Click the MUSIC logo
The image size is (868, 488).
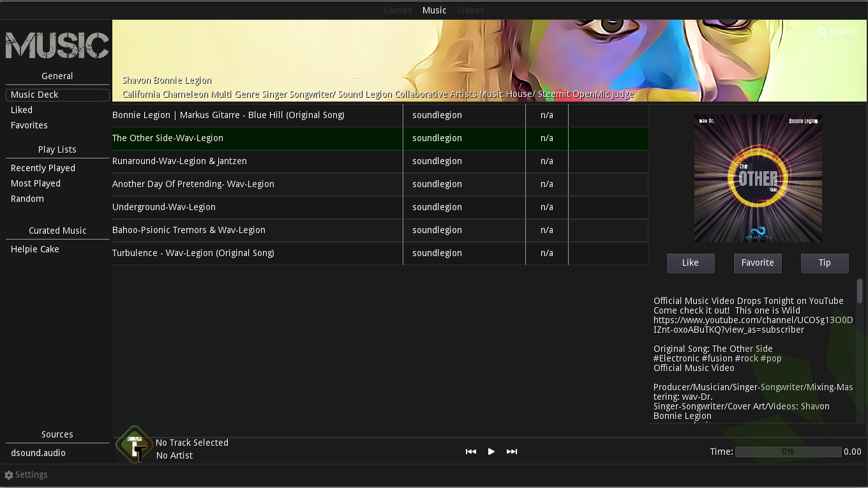[57, 45]
